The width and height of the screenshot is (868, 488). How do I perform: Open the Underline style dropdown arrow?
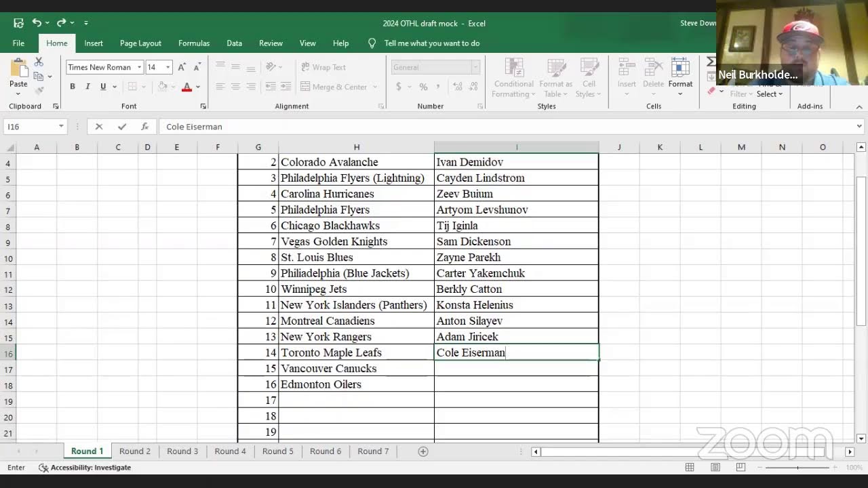coord(115,87)
